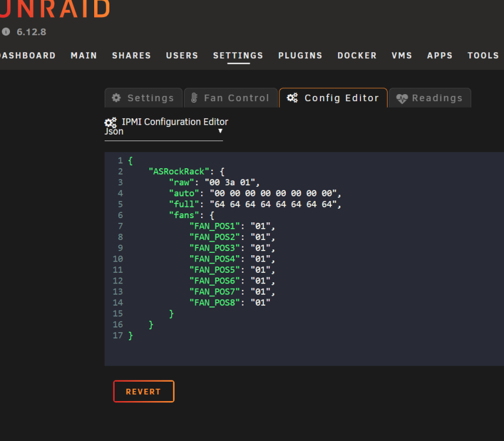The image size is (504, 441).
Task: Click the gears icon beside IPMI Configuration Editor
Action: click(x=110, y=122)
